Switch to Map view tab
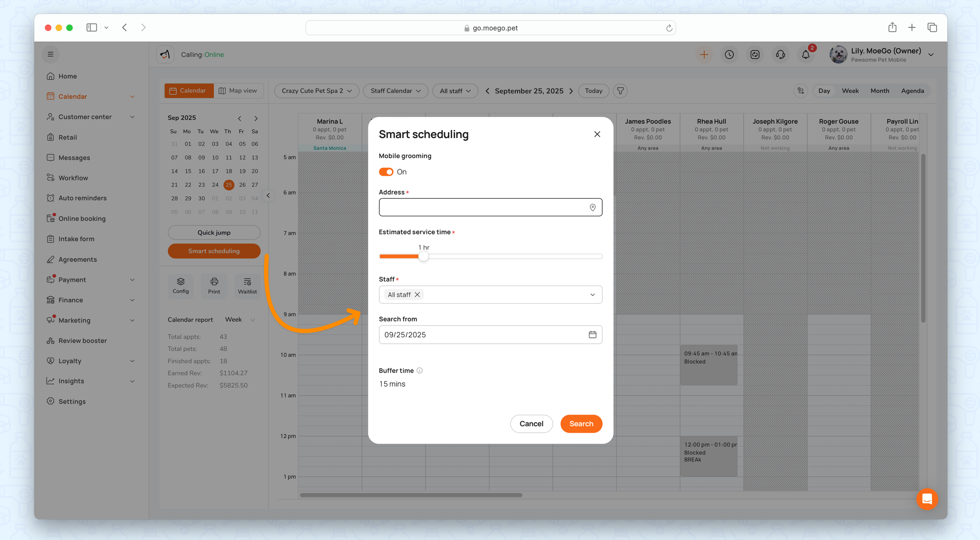Viewport: 980px width, 540px height. [238, 91]
